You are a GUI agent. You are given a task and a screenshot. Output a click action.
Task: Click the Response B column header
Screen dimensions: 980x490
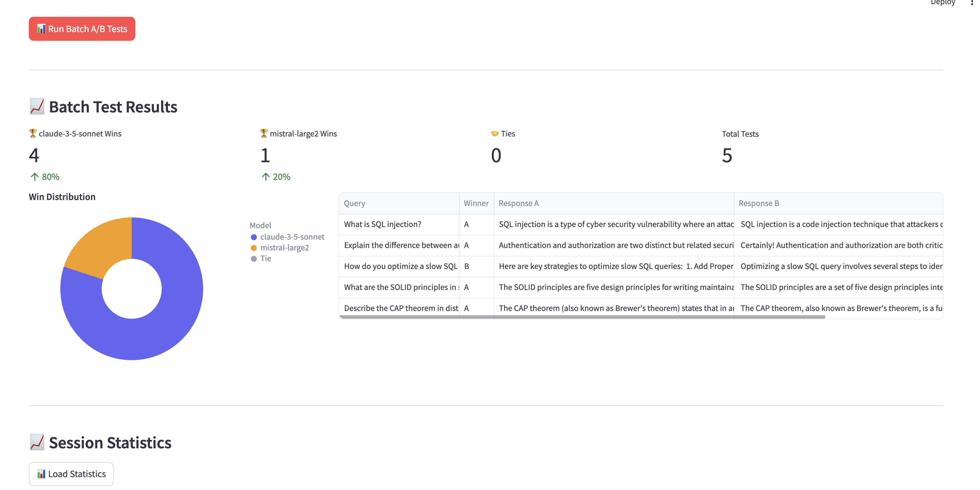click(759, 203)
